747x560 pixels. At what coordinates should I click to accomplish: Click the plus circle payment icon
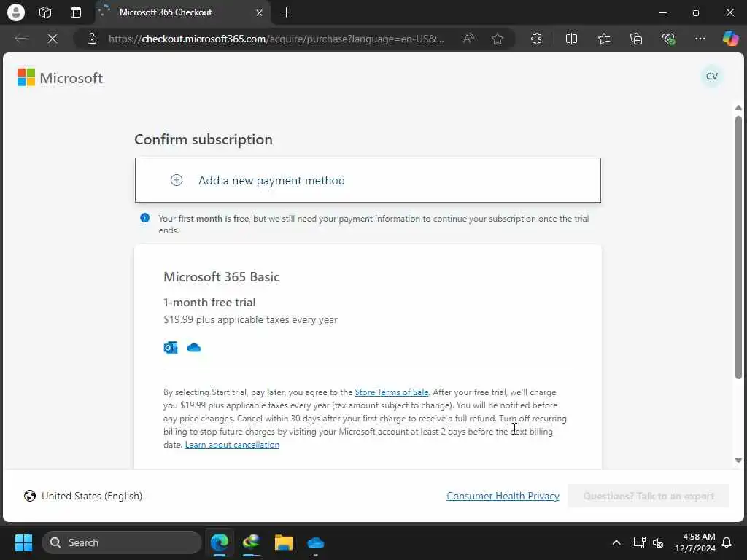(177, 181)
